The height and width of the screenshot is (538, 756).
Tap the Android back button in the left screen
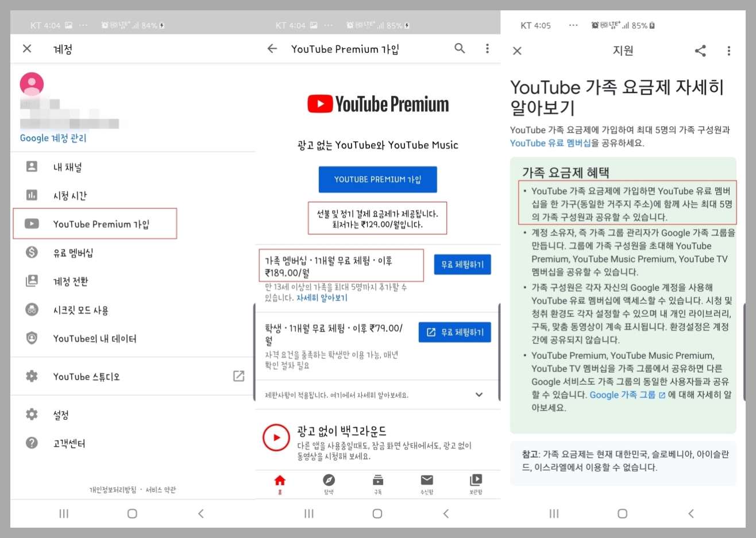[201, 513]
